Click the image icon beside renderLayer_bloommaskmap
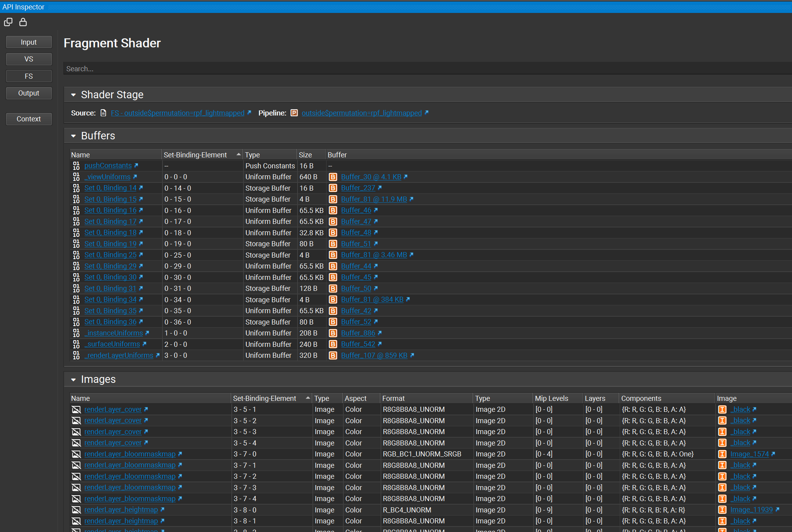 (x=76, y=454)
